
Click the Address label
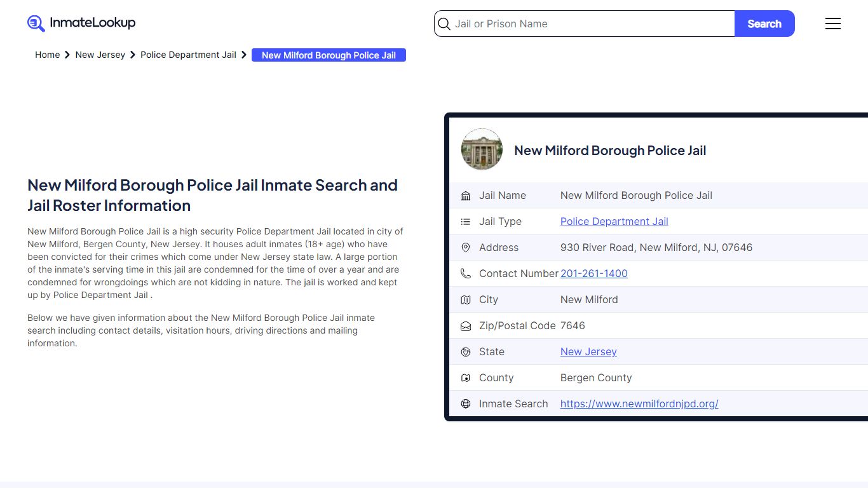tap(499, 248)
